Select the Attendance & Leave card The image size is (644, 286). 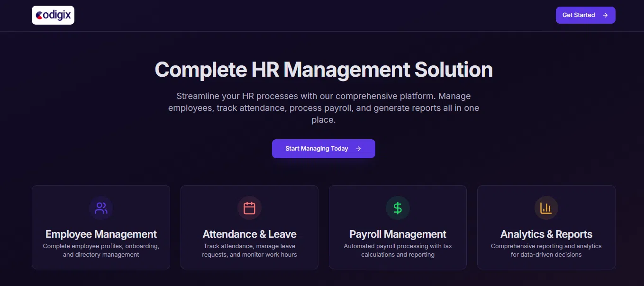tap(249, 227)
